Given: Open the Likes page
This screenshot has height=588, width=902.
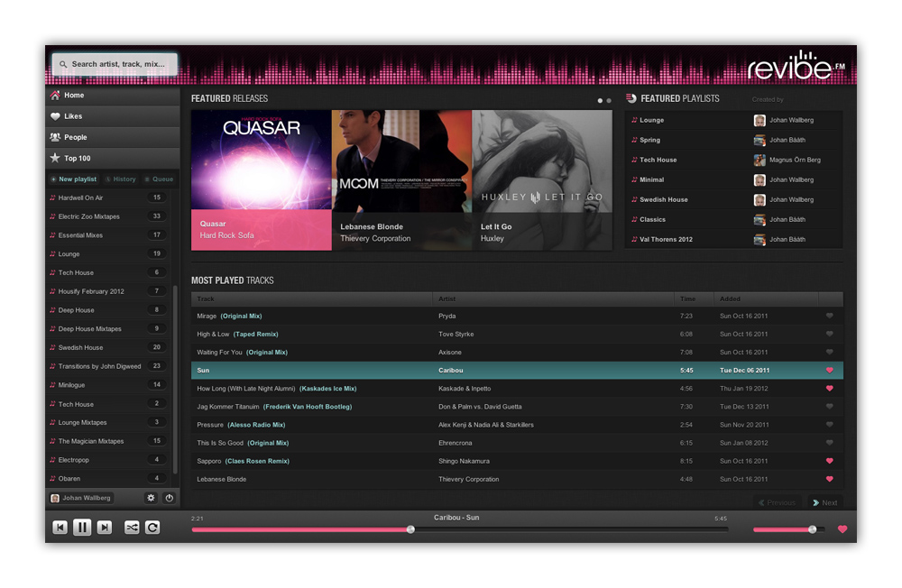Looking at the screenshot, I should (112, 116).
